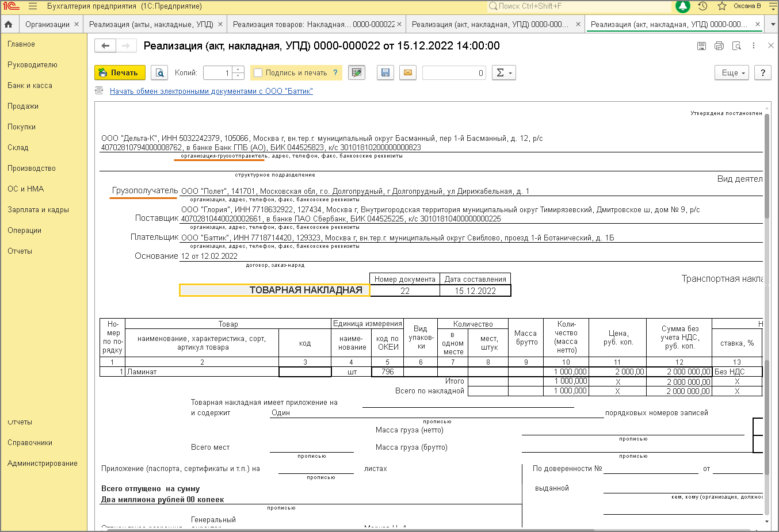The image size is (779, 532).
Task: Open the Покупки section
Action: point(22,127)
